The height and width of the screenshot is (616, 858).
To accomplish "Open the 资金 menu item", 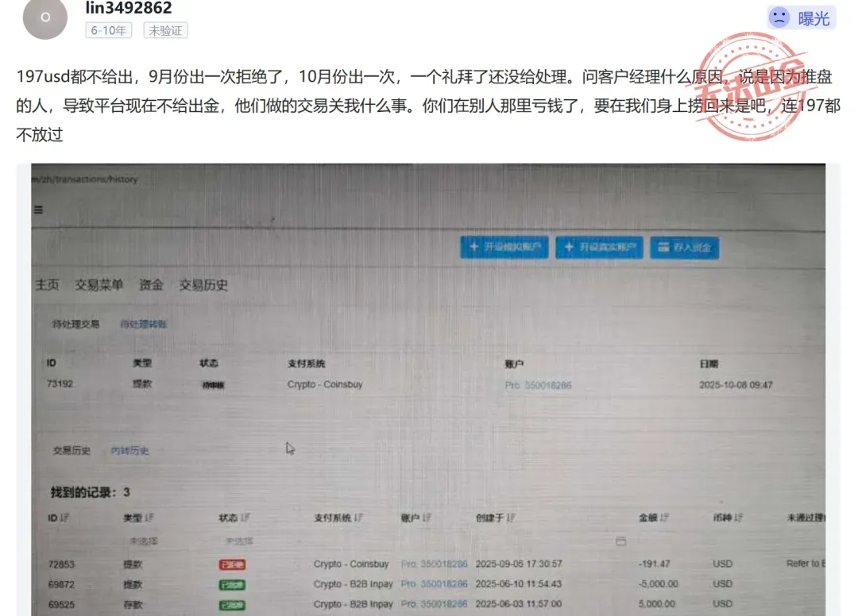I will (151, 285).
